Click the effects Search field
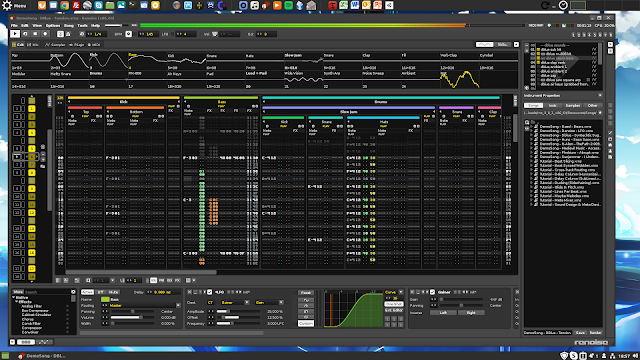Screen dimensions: 640x360 pos(48,292)
